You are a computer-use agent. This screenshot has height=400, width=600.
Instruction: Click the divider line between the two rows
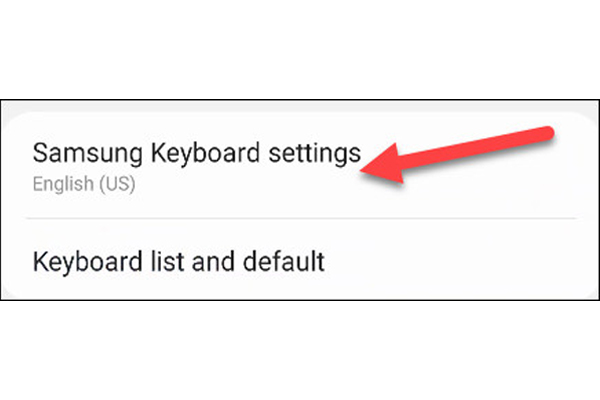point(300,217)
